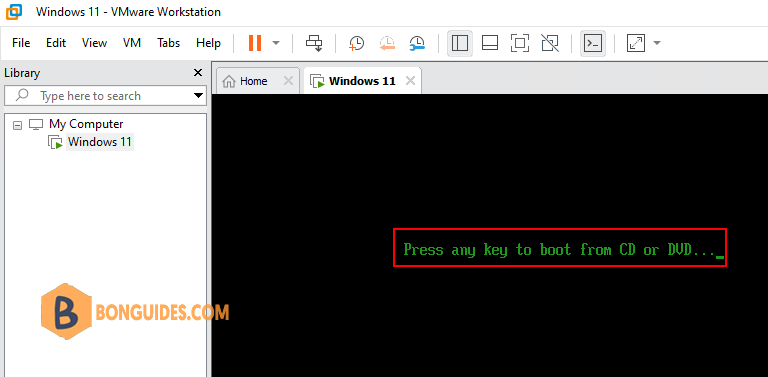Open the File menu
This screenshot has height=377, width=768.
pos(21,43)
